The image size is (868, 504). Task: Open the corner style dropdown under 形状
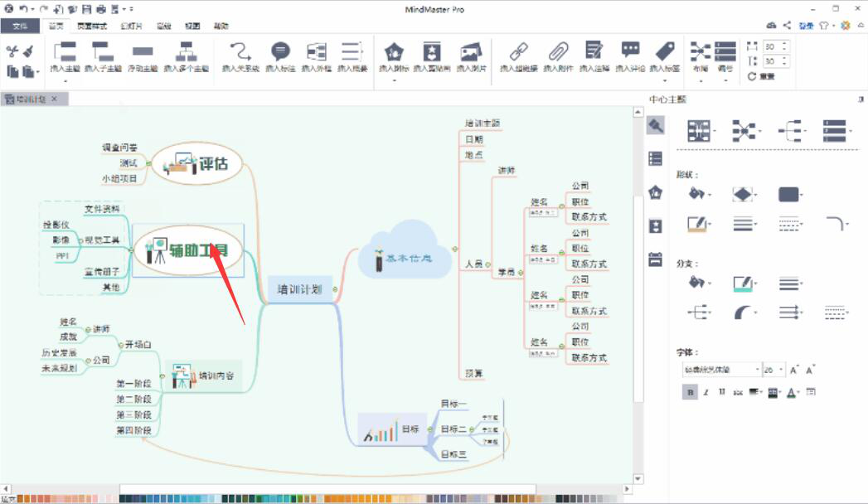pos(836,224)
